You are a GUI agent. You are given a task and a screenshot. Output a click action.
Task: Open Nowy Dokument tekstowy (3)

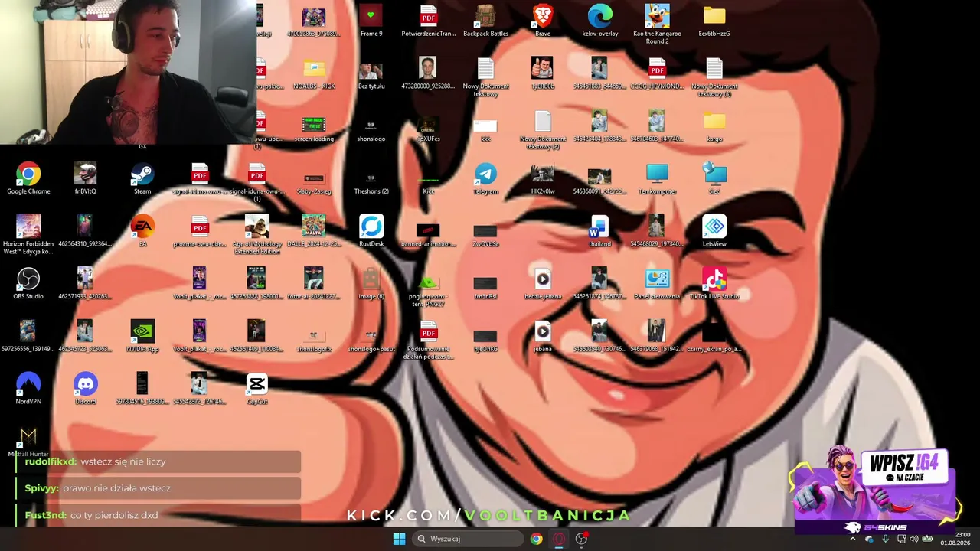pyautogui.click(x=714, y=77)
